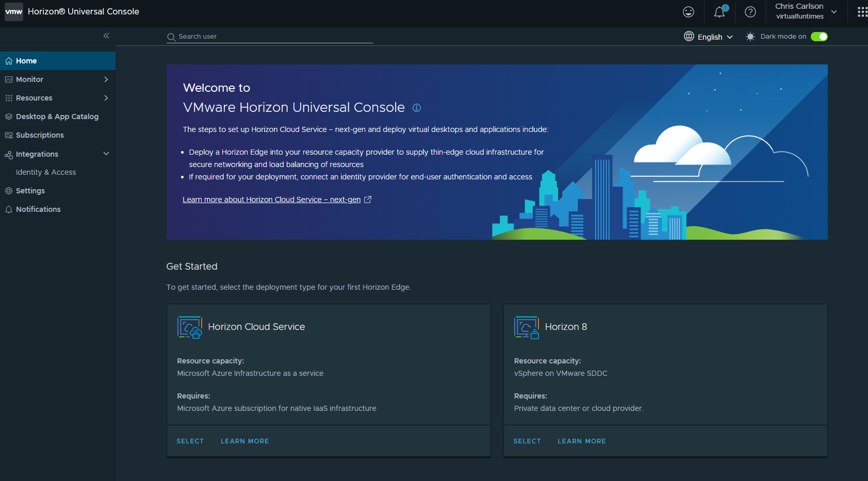This screenshot has height=481, width=868.
Task: Click the Integrations sidebar icon
Action: [x=9, y=155]
